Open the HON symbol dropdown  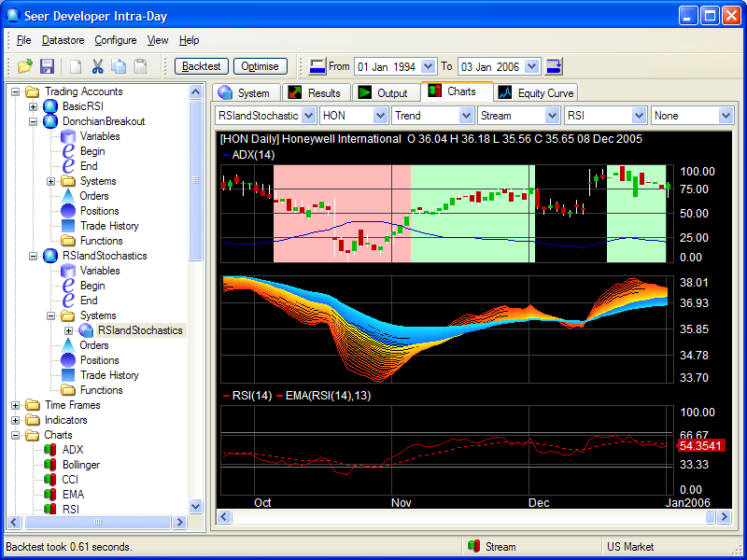tap(380, 116)
